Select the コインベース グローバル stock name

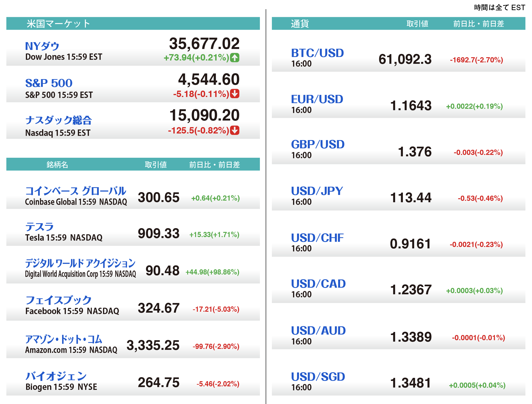pos(75,191)
